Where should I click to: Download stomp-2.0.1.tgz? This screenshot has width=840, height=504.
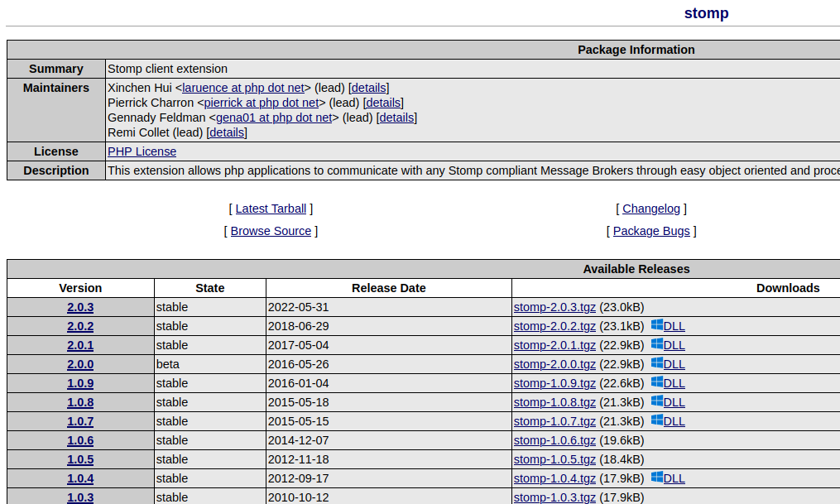pos(554,345)
